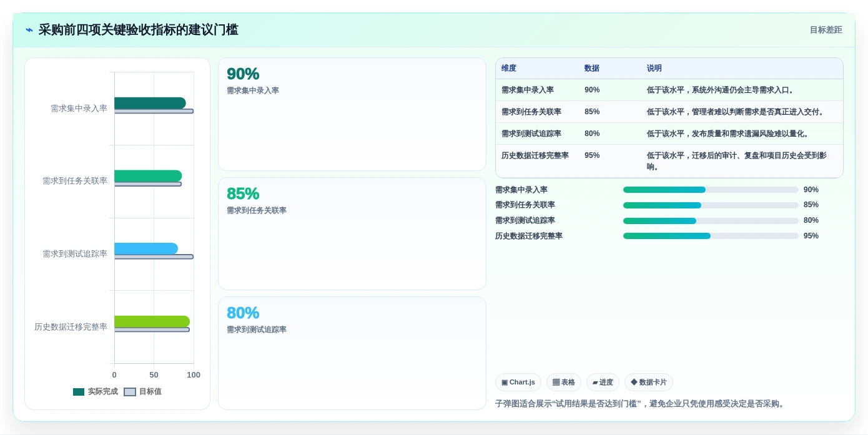Click the 需求集中录入率 progress bar

pos(711,190)
